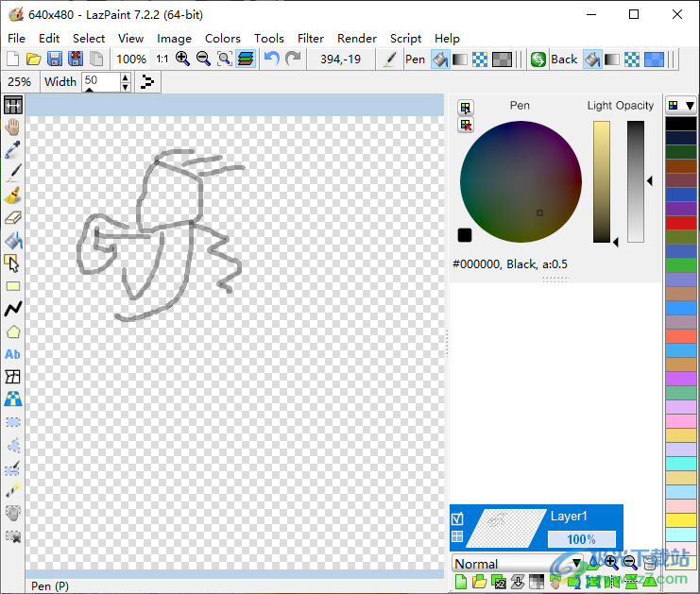Select the Flood fill bucket tool

13,241
